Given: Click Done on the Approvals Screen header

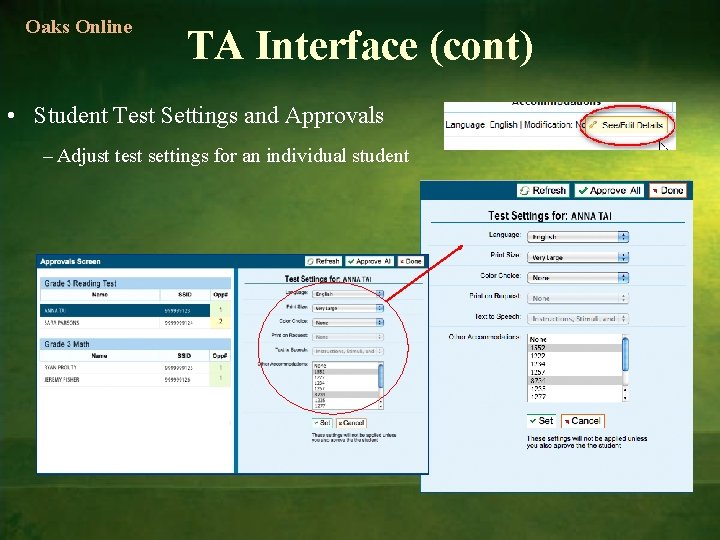Looking at the screenshot, I should point(410,261).
